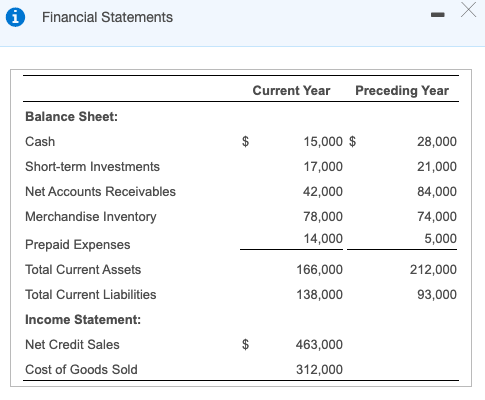Viewport: 485px width, 400px height.
Task: Click the Total Current Assets label
Action: (83, 270)
